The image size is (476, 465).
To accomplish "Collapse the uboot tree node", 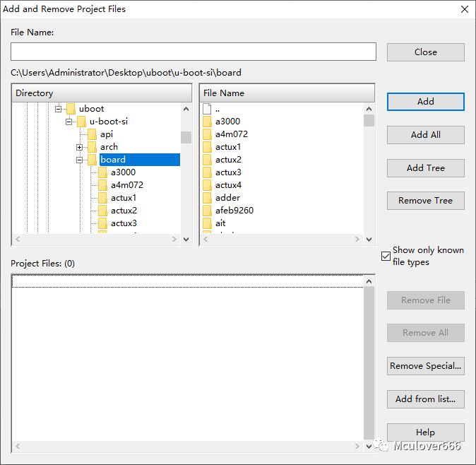I will (59, 109).
